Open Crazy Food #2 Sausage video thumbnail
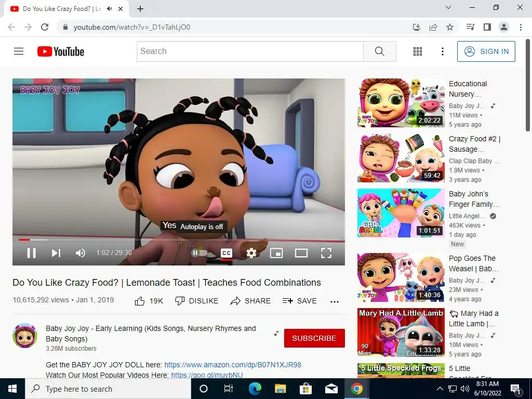Screen dimensions: 532x399 pyautogui.click(x=401, y=158)
